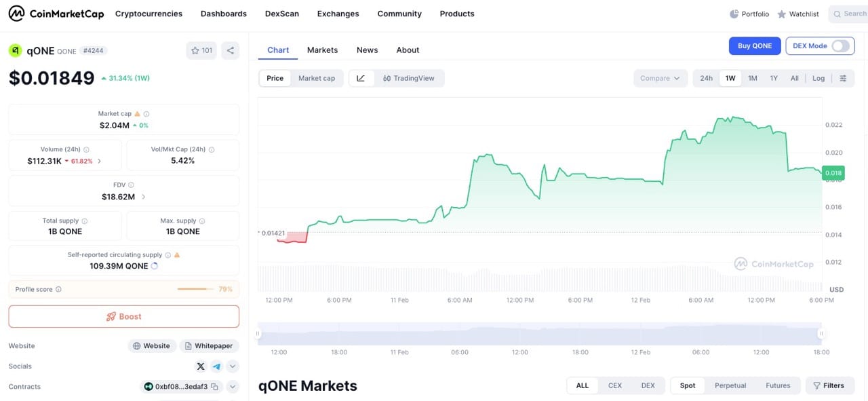This screenshot has width=868, height=401.
Task: Filter markets by CEX
Action: point(615,385)
